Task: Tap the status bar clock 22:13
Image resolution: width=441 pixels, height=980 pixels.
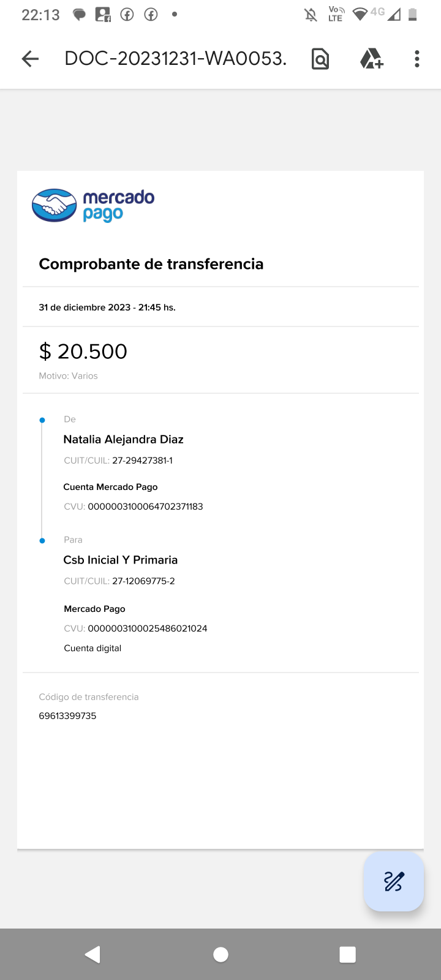Action: [x=40, y=15]
